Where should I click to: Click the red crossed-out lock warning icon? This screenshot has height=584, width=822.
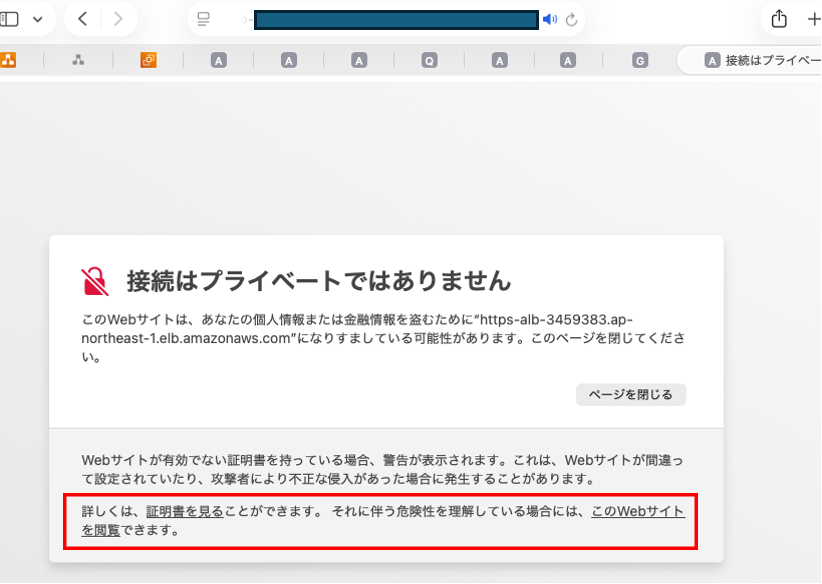[95, 282]
